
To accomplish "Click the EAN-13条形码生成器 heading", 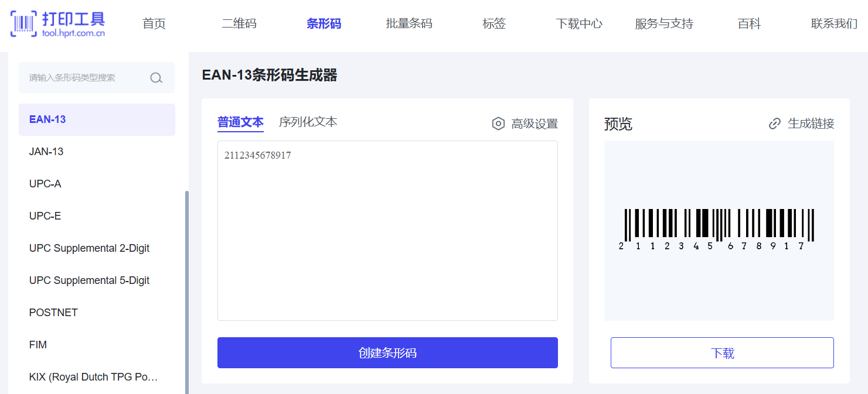I will [x=270, y=75].
